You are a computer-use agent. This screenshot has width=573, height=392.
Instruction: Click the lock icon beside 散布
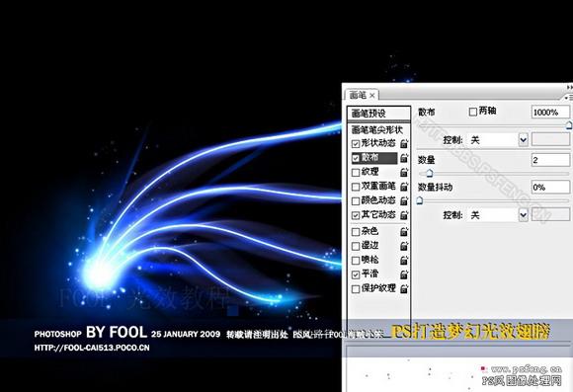point(403,158)
